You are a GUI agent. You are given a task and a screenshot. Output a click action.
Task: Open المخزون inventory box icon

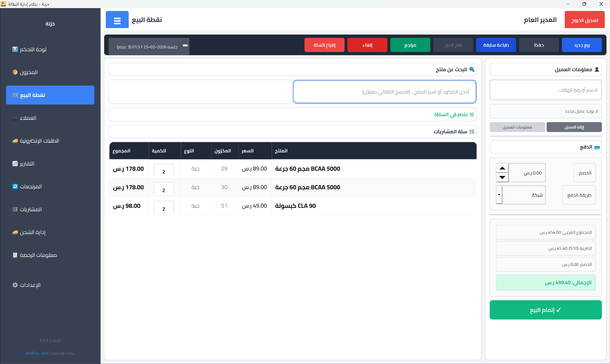click(x=15, y=72)
